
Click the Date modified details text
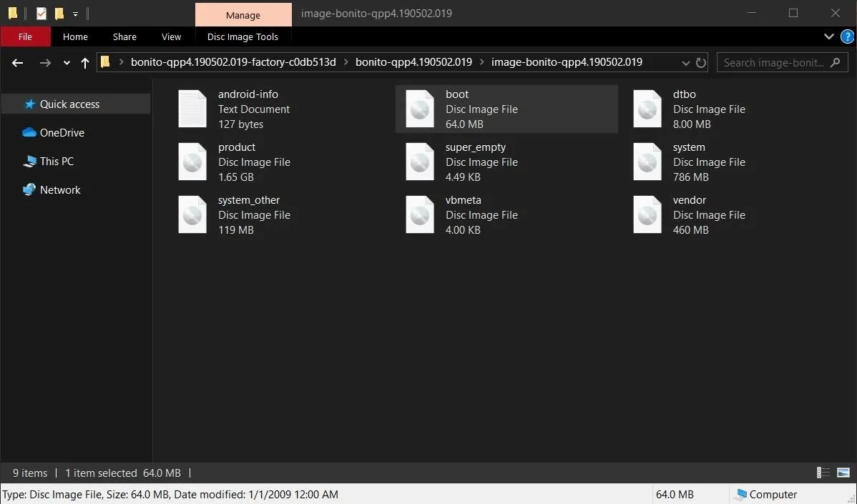[256, 494]
